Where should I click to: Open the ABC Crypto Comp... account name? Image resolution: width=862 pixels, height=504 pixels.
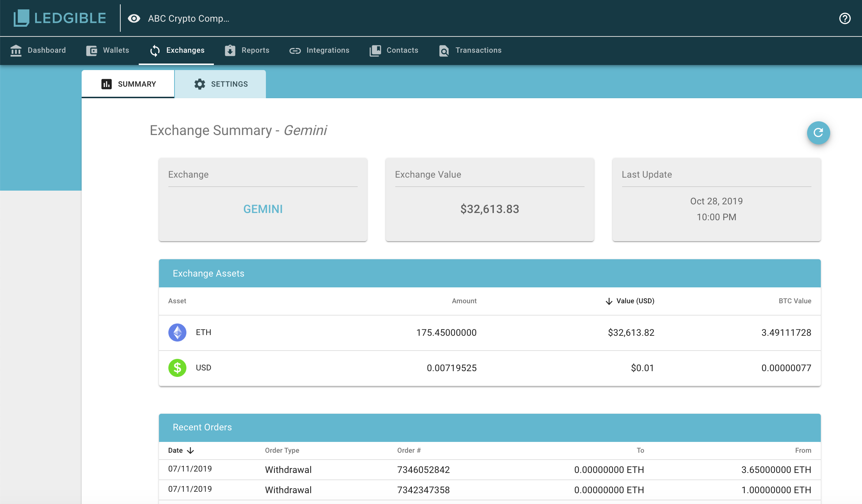(x=189, y=18)
